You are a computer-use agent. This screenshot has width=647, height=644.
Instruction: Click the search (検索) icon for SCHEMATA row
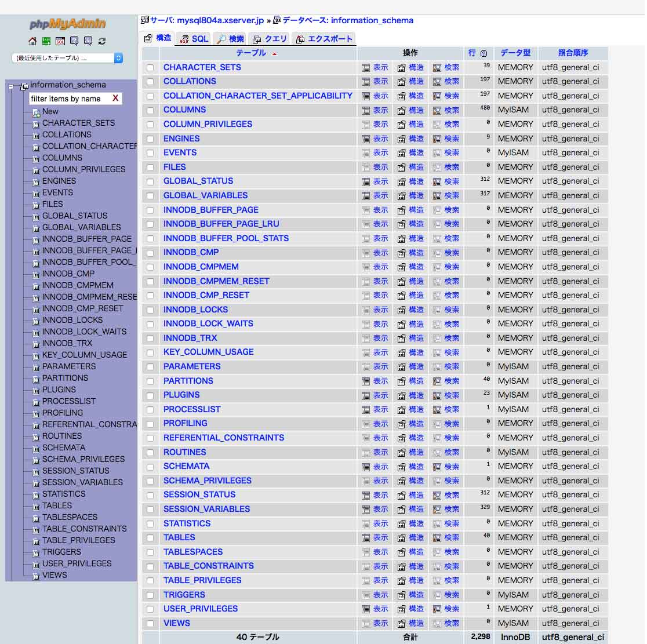(437, 467)
